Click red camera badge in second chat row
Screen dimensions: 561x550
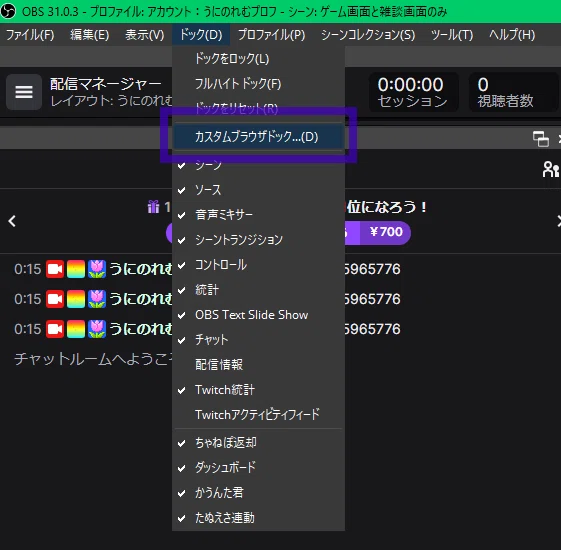tap(55, 299)
